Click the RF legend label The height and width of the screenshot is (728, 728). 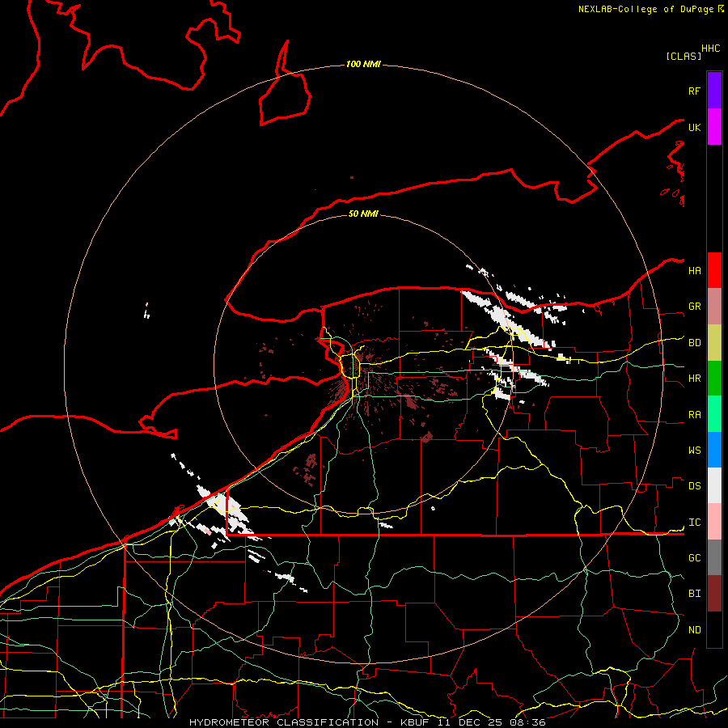coord(694,91)
